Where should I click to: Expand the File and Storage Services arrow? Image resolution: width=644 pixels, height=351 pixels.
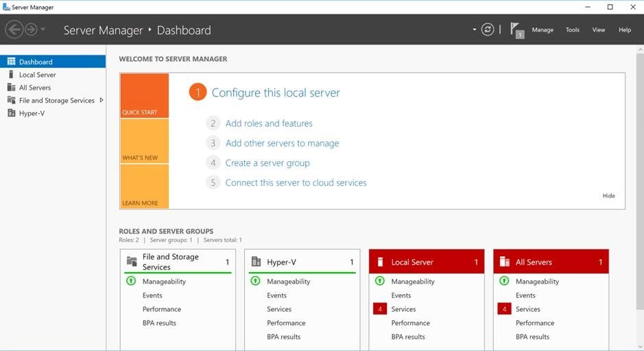102,100
